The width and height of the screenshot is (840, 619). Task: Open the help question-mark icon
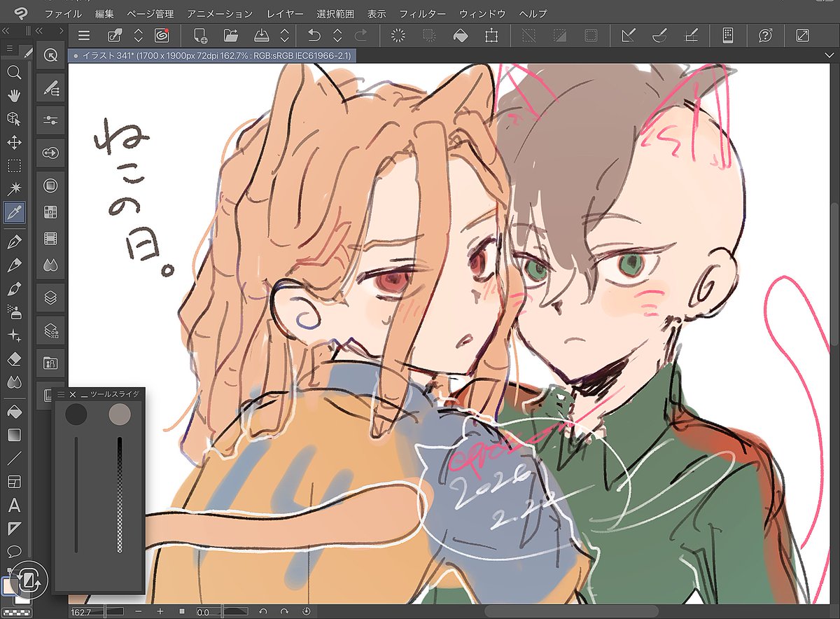click(x=766, y=35)
